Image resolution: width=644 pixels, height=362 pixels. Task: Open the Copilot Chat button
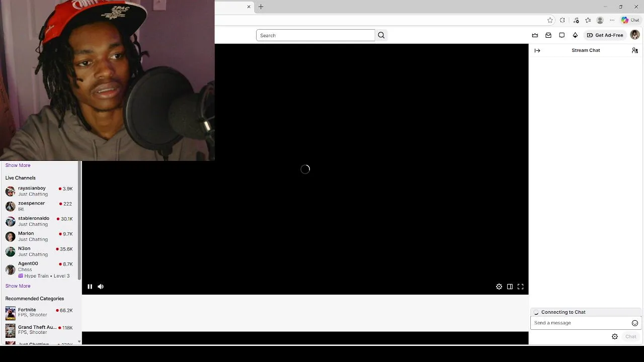(630, 20)
